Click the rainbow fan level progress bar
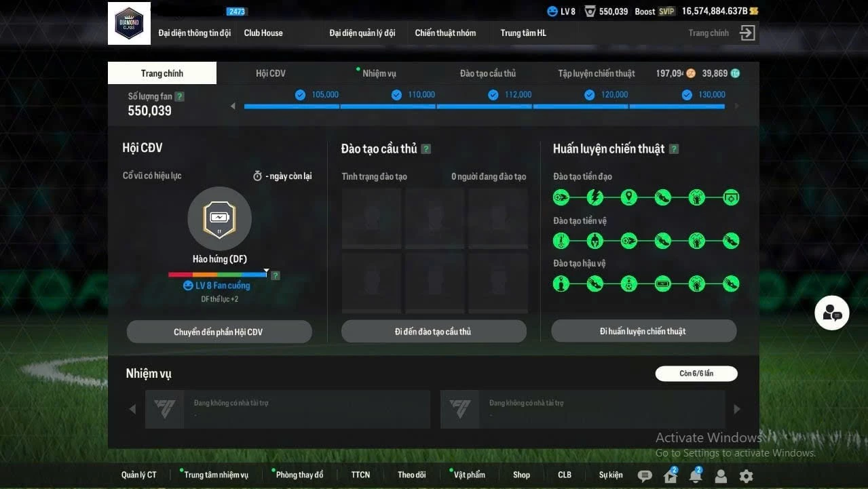This screenshot has height=489, width=868. tap(218, 275)
